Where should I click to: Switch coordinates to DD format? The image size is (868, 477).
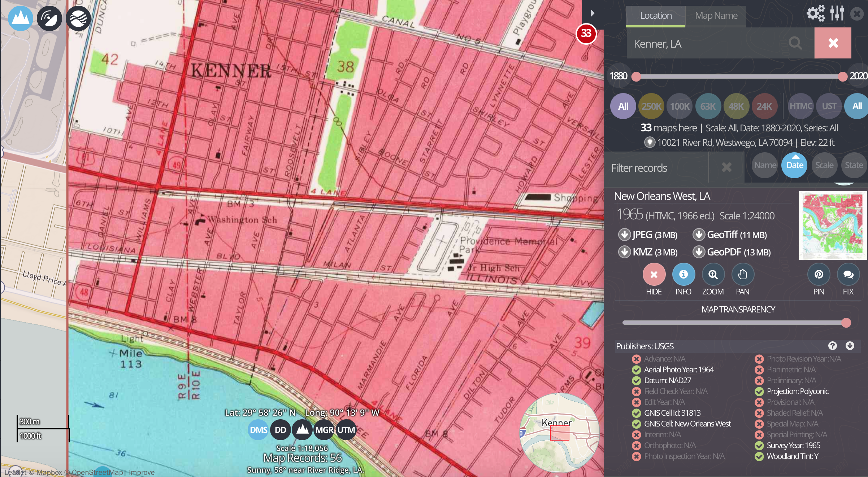280,430
